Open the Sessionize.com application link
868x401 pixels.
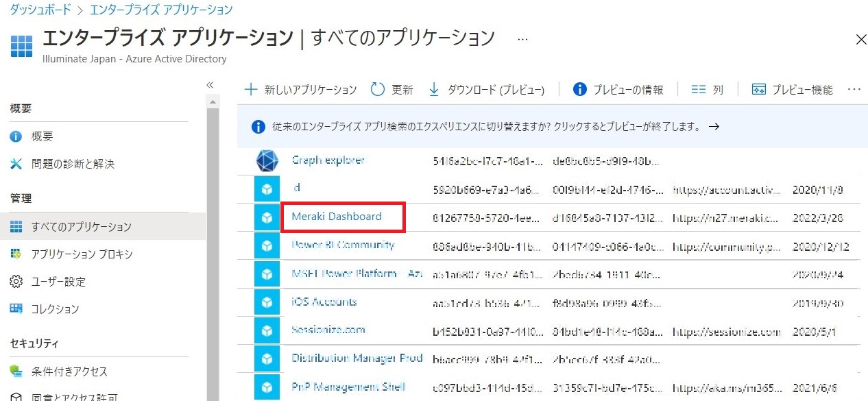click(328, 330)
